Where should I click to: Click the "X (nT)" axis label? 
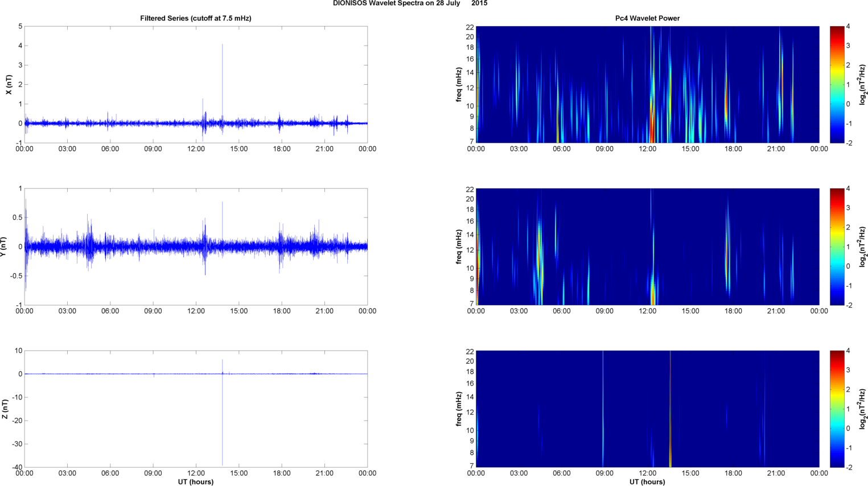(x=9, y=84)
